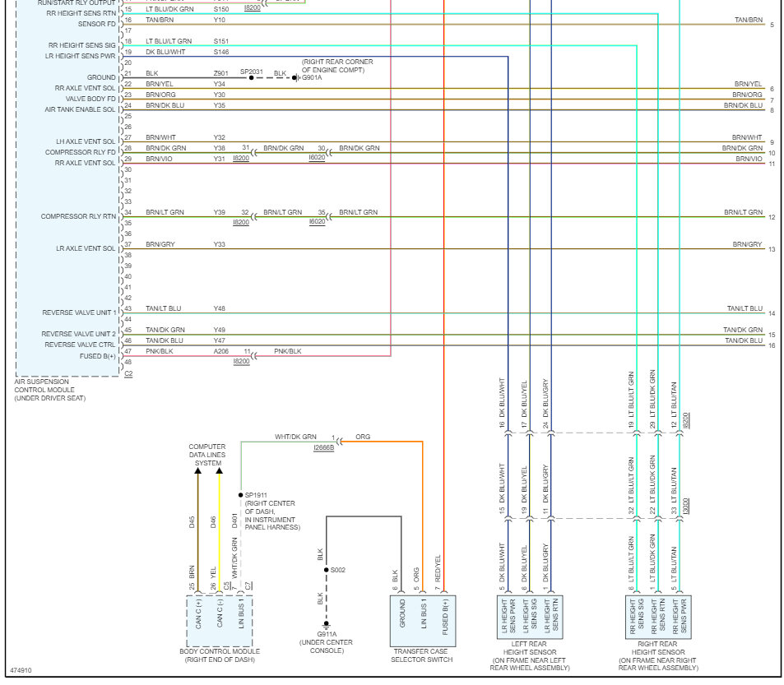The width and height of the screenshot is (784, 685).
Task: Select the REVERSE VALVE CTRL label
Action: [x=80, y=345]
